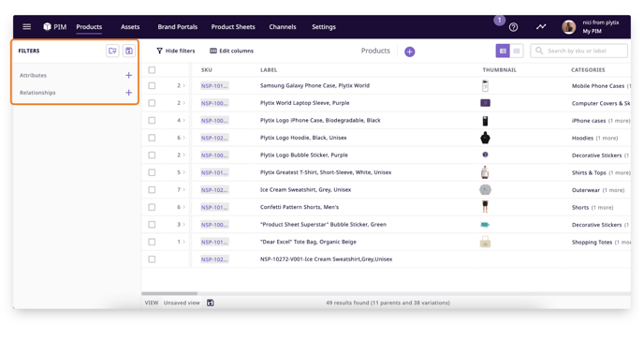Open the Channels tab
644x340 pixels.
click(x=283, y=27)
